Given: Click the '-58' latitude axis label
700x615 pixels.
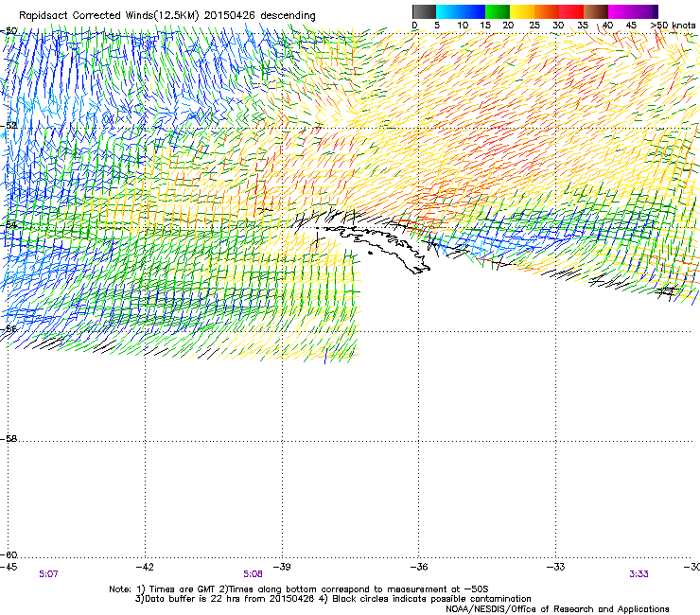Looking at the screenshot, I should coord(9,439).
